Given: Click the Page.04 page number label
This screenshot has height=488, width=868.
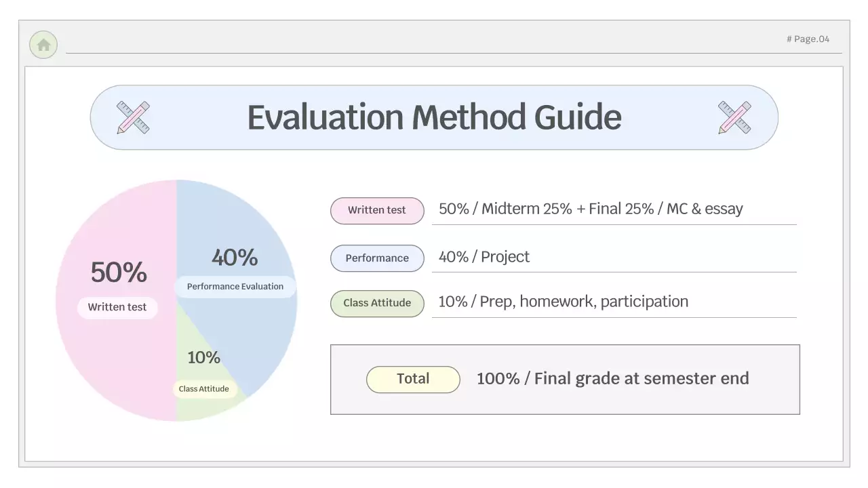Looking at the screenshot, I should (808, 39).
